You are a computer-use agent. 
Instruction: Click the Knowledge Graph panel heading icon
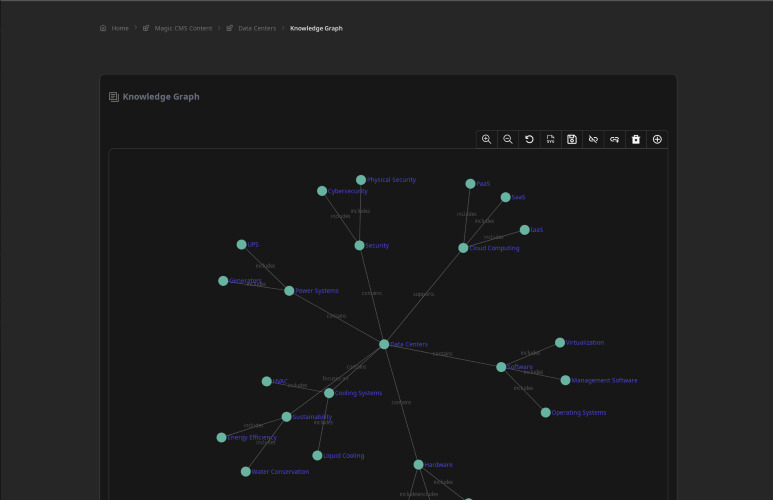point(114,97)
